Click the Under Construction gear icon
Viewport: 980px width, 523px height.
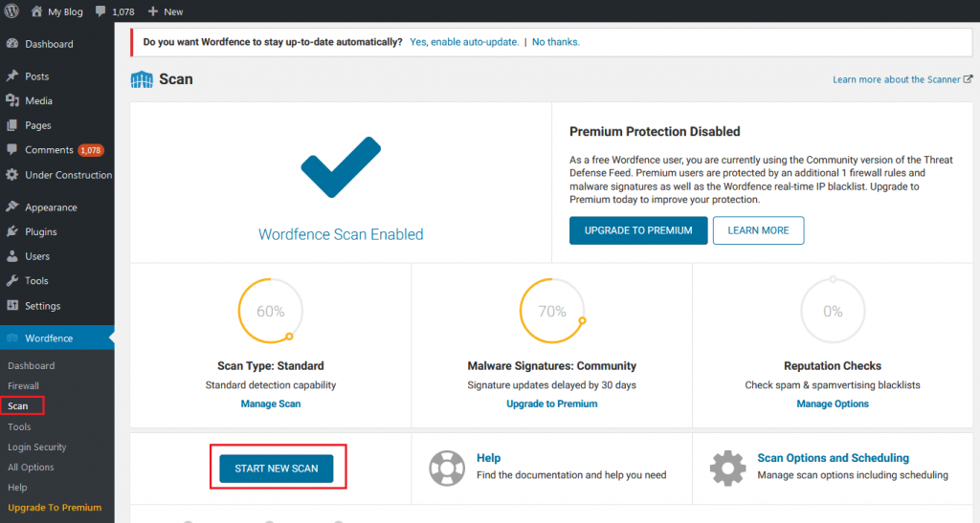11,175
